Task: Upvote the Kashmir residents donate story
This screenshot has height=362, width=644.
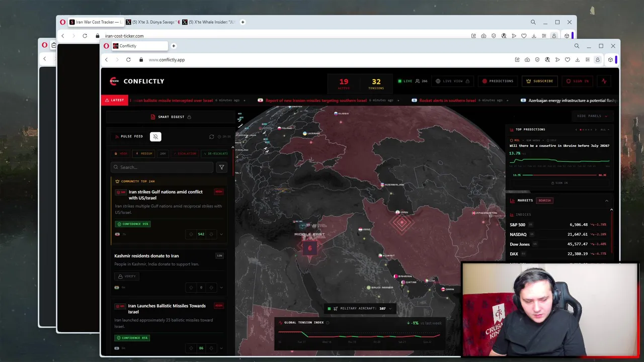Action: (x=191, y=288)
